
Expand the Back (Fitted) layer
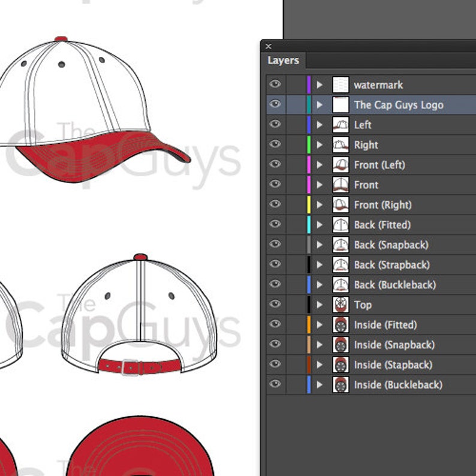tap(320, 225)
